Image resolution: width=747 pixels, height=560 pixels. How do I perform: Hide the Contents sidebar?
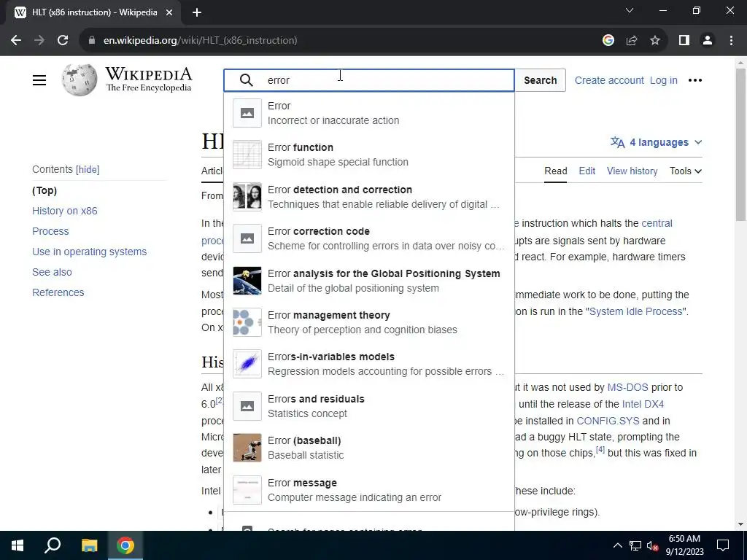tap(88, 169)
